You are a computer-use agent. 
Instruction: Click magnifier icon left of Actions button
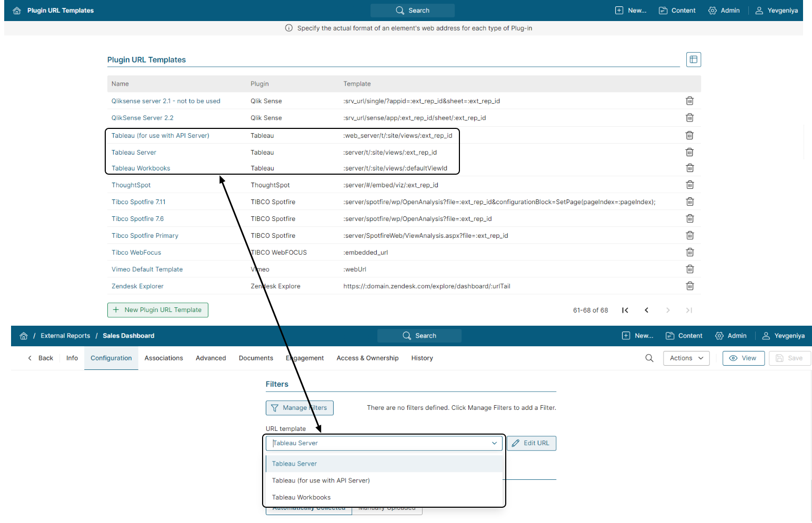(649, 358)
